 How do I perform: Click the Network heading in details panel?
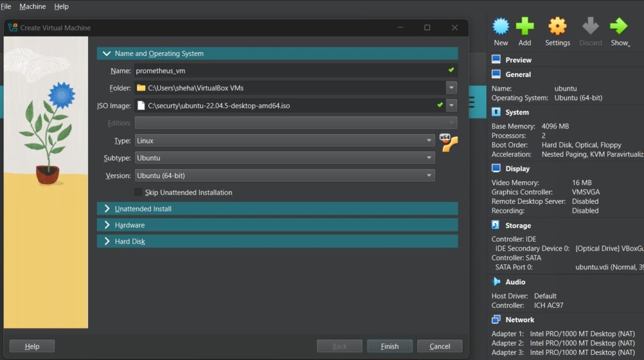tap(519, 320)
